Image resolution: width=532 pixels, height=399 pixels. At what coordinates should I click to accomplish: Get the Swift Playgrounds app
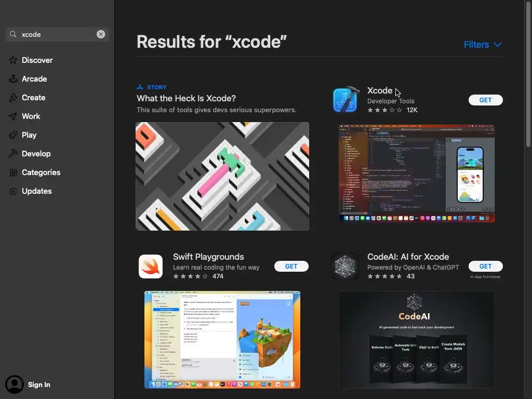pos(291,267)
